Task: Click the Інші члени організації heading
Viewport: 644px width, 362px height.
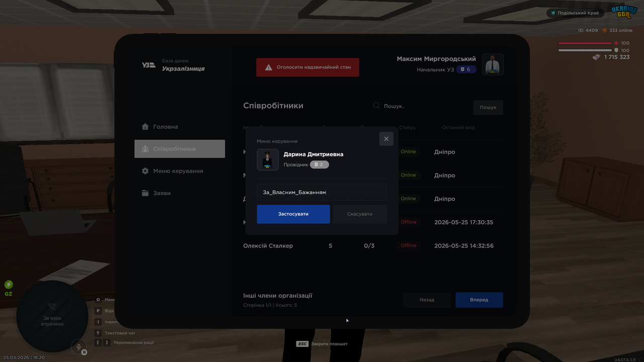Action: tap(278, 296)
